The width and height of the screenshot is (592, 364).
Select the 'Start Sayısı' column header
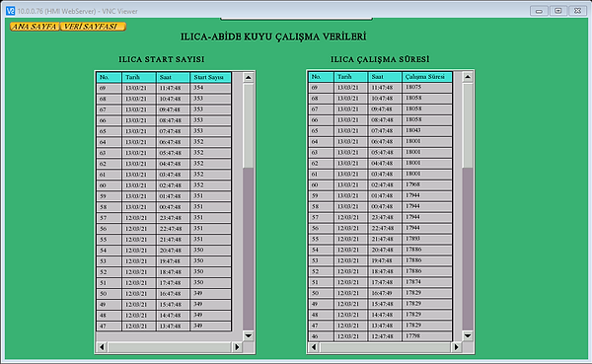pos(211,77)
